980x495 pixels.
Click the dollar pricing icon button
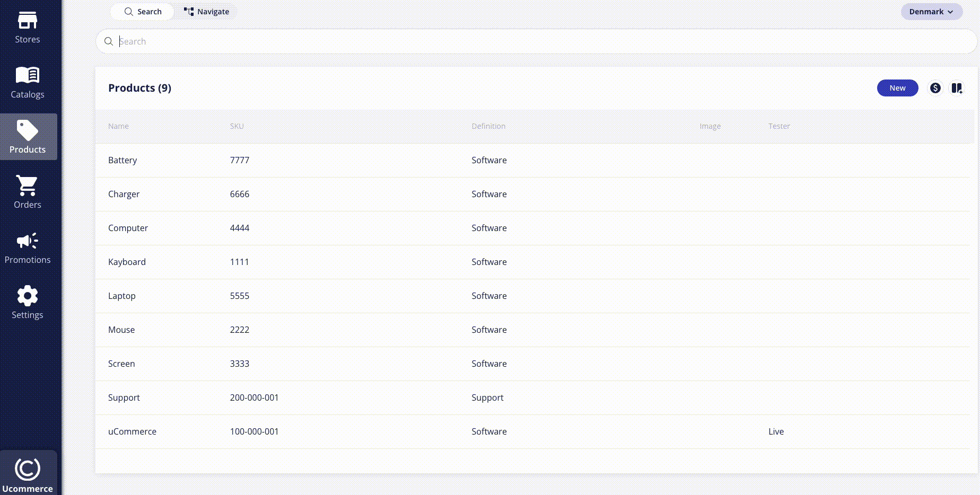pos(935,88)
